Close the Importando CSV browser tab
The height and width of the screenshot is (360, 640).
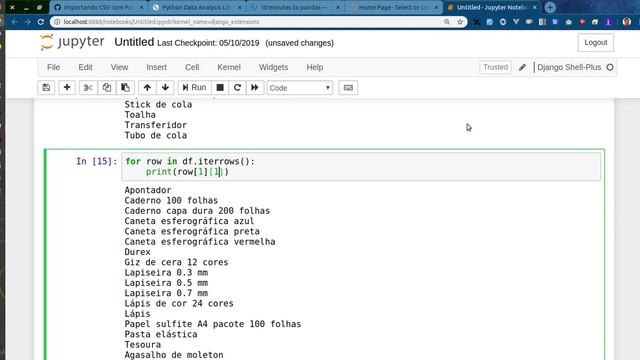point(142,7)
